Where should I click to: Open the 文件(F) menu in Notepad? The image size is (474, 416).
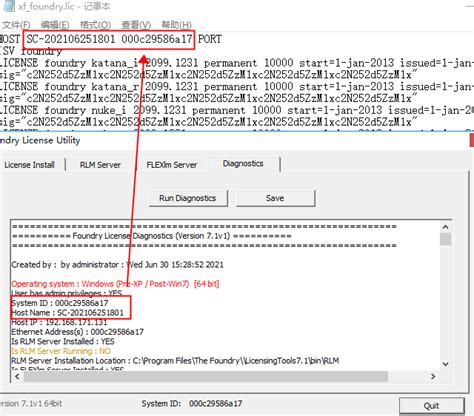pos(16,25)
